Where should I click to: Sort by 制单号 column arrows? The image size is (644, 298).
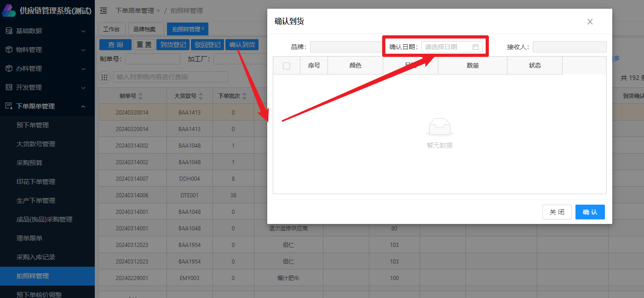[x=141, y=96]
